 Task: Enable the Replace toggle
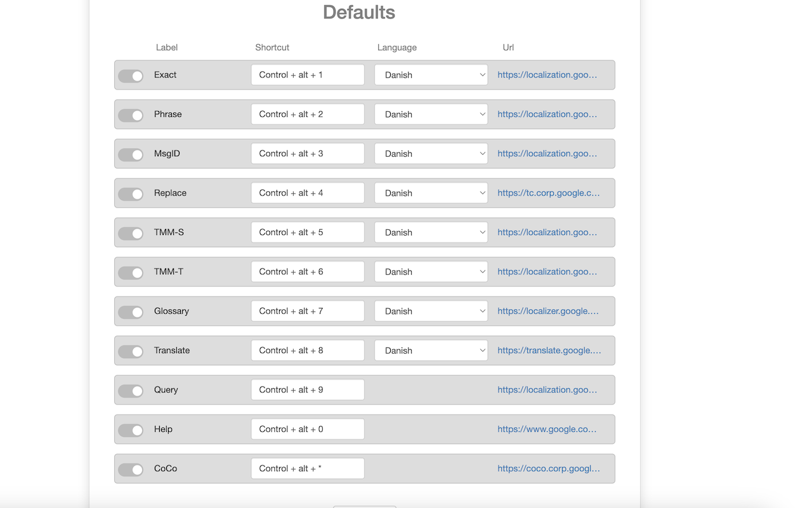131,194
